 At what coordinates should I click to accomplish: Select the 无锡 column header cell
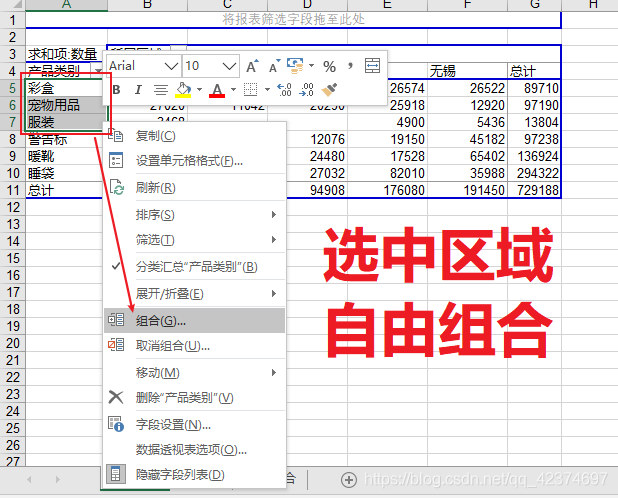467,71
